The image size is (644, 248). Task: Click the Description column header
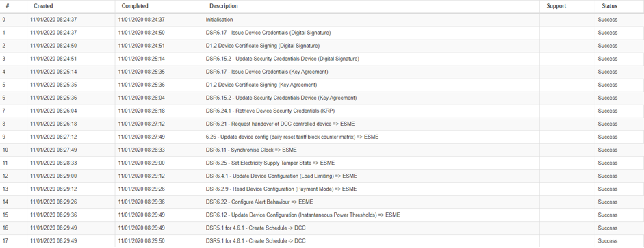point(223,6)
